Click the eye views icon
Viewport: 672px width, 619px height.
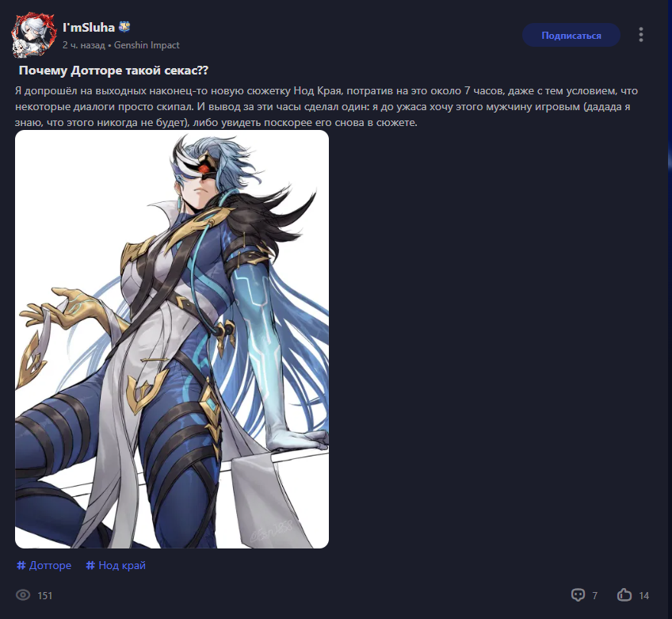point(23,595)
